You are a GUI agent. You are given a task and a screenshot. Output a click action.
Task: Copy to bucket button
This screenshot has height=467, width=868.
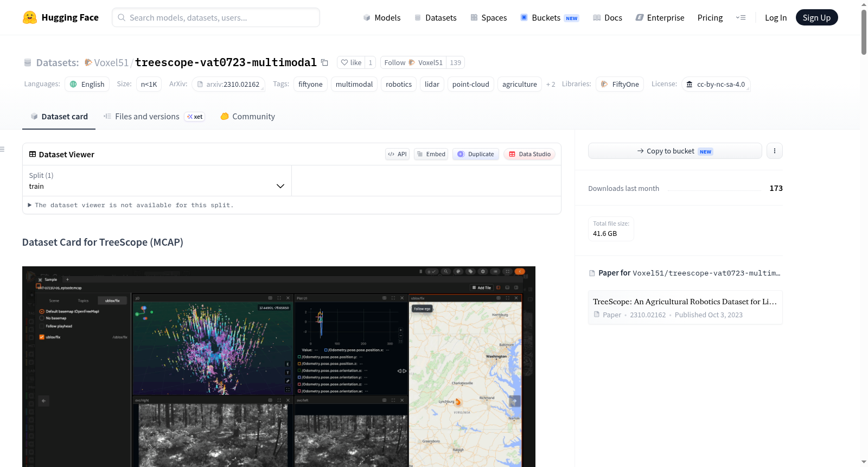pyautogui.click(x=675, y=151)
